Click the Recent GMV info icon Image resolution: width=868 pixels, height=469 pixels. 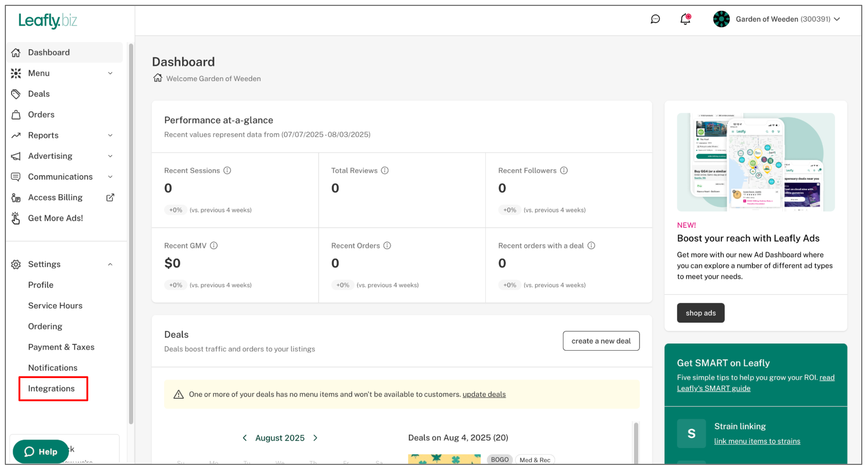(214, 246)
